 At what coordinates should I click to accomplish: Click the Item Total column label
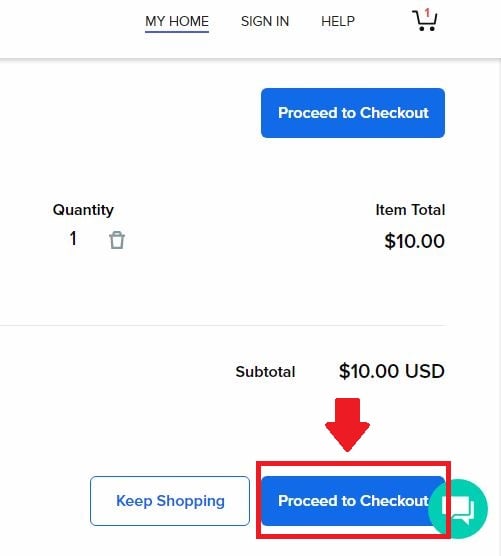click(x=410, y=210)
